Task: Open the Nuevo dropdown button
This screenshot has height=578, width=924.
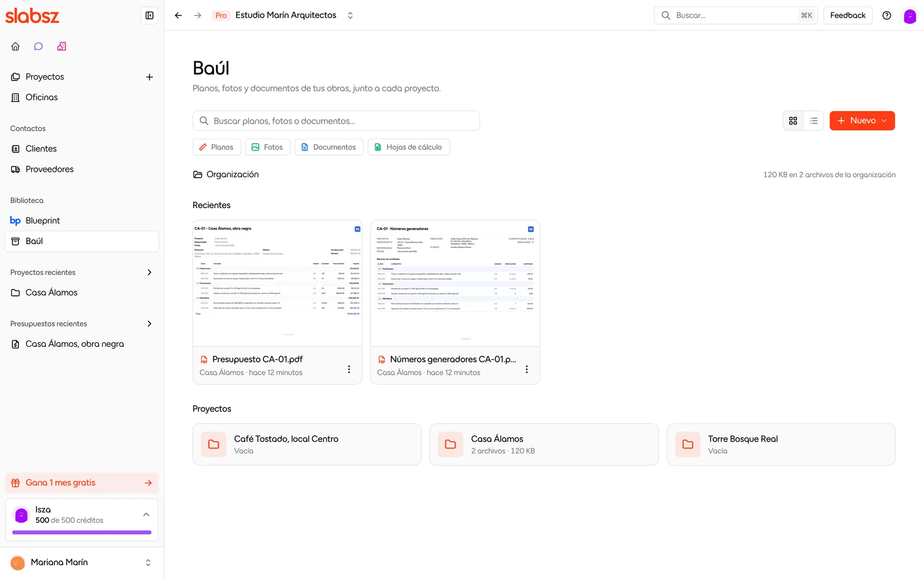Action: (x=862, y=121)
